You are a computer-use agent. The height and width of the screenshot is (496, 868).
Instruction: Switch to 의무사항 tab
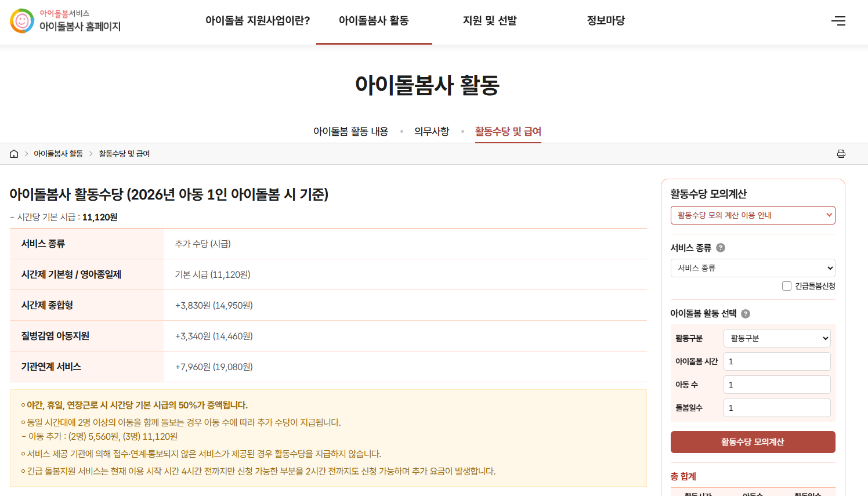pos(432,132)
